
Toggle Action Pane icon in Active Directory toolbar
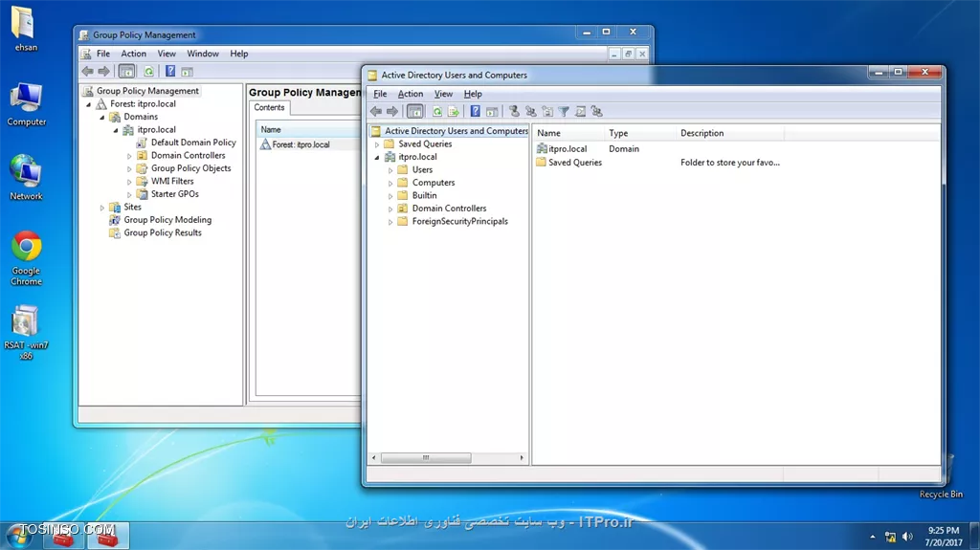point(492,111)
